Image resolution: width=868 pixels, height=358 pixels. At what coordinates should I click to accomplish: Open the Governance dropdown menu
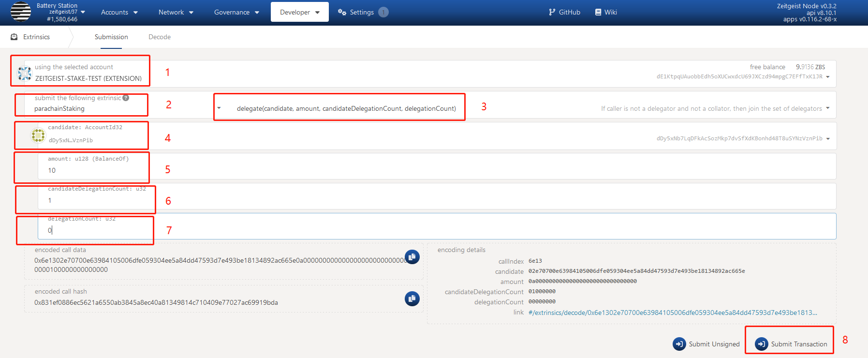236,12
